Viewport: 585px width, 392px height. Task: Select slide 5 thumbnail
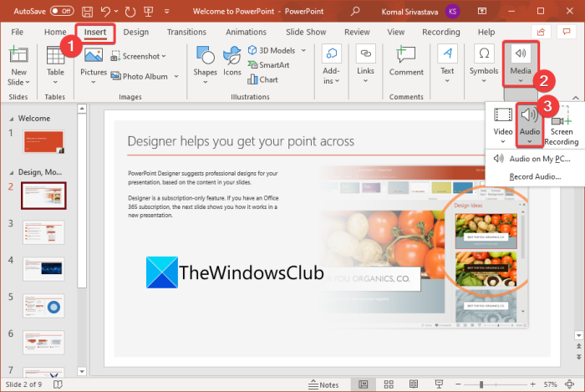(43, 306)
